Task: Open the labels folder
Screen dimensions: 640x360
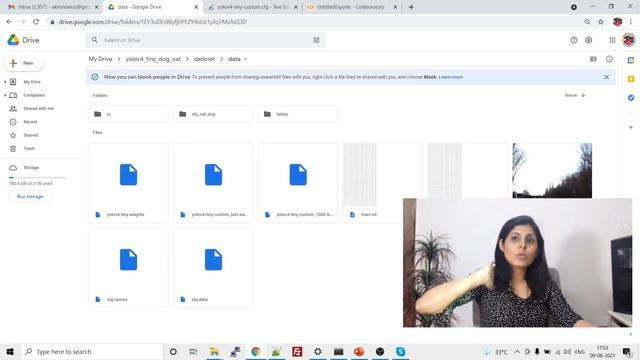Action: coord(298,114)
